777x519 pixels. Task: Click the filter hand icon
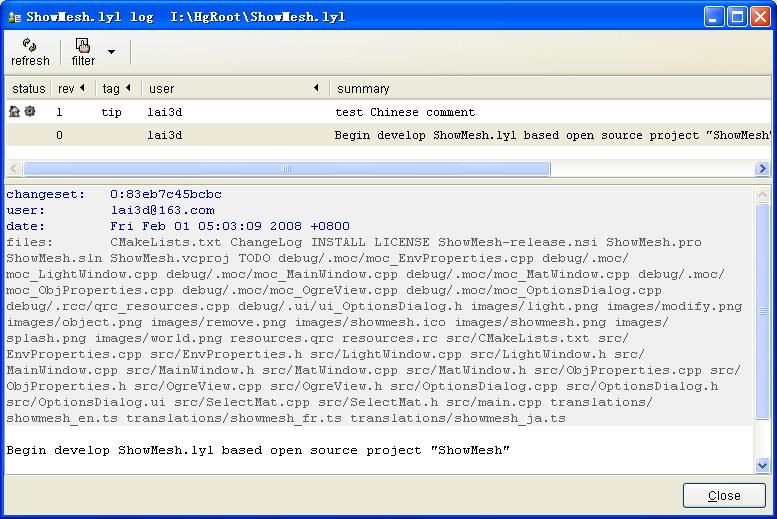coord(83,45)
